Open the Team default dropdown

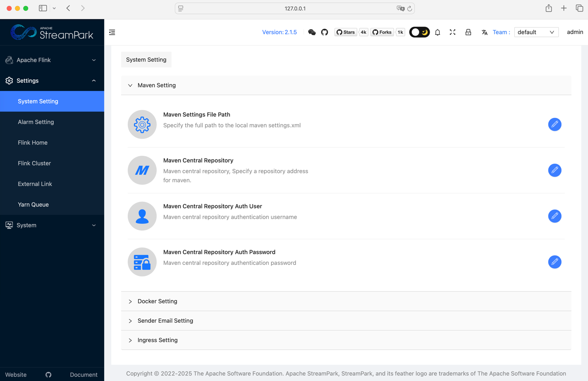tap(536, 32)
